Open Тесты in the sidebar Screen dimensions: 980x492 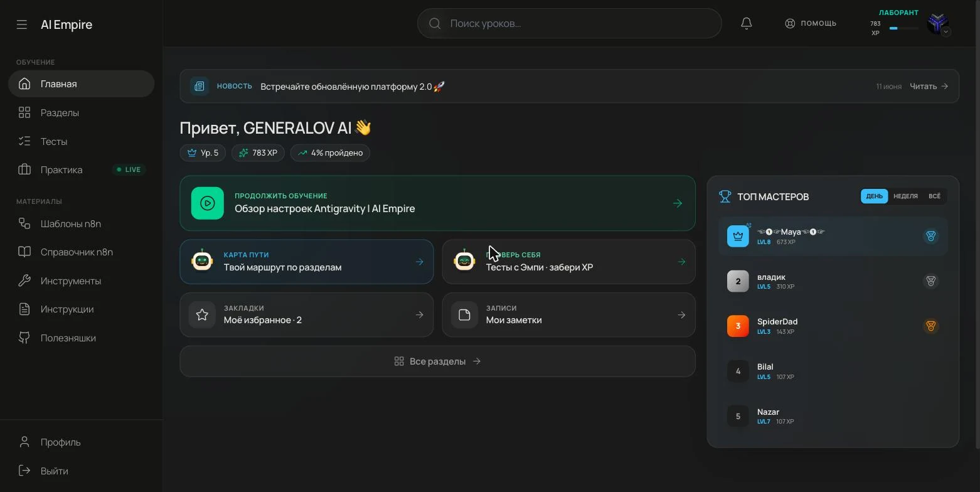click(82, 141)
